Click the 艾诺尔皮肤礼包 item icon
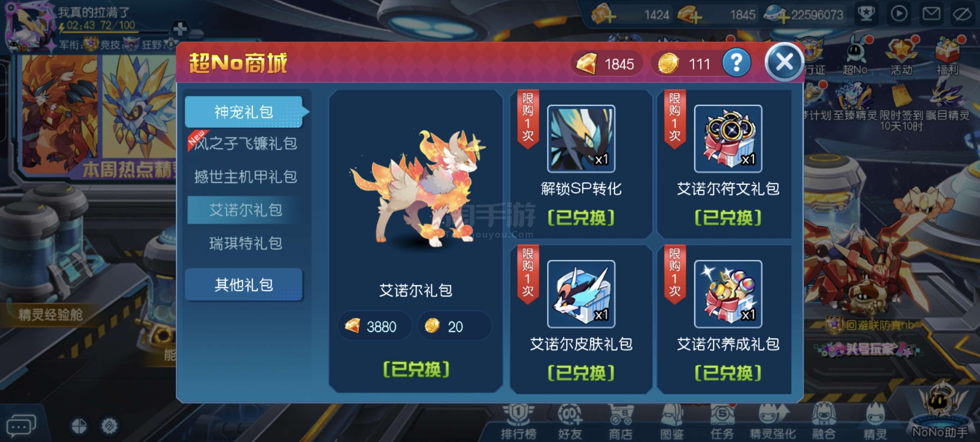The width and height of the screenshot is (980, 442). 581,294
